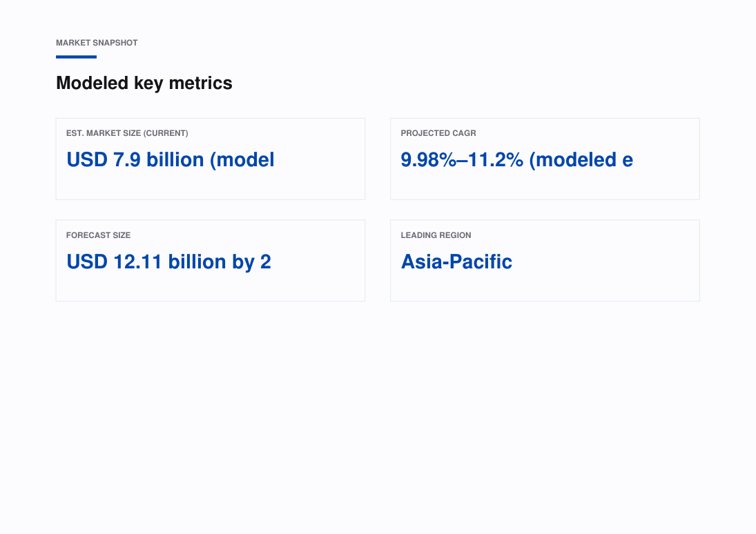
Task: Click the MARKET SNAPSHOT section label
Action: pos(97,43)
